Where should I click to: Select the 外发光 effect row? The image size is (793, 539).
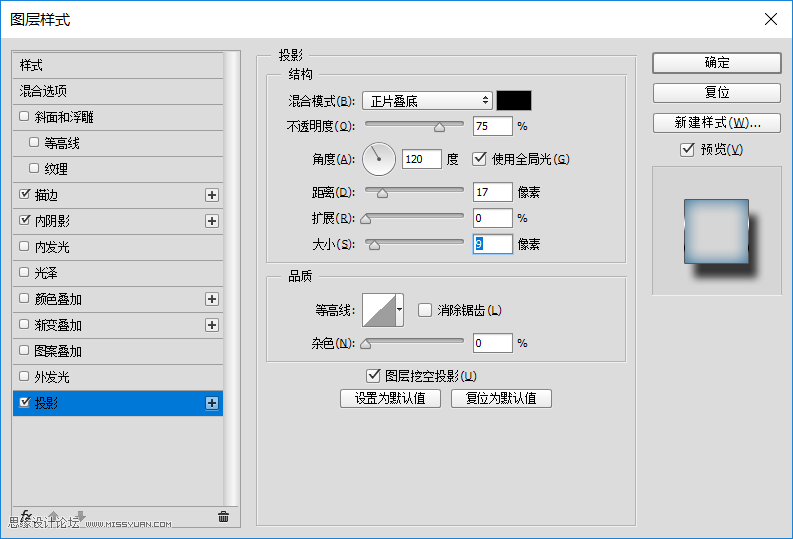(x=118, y=377)
